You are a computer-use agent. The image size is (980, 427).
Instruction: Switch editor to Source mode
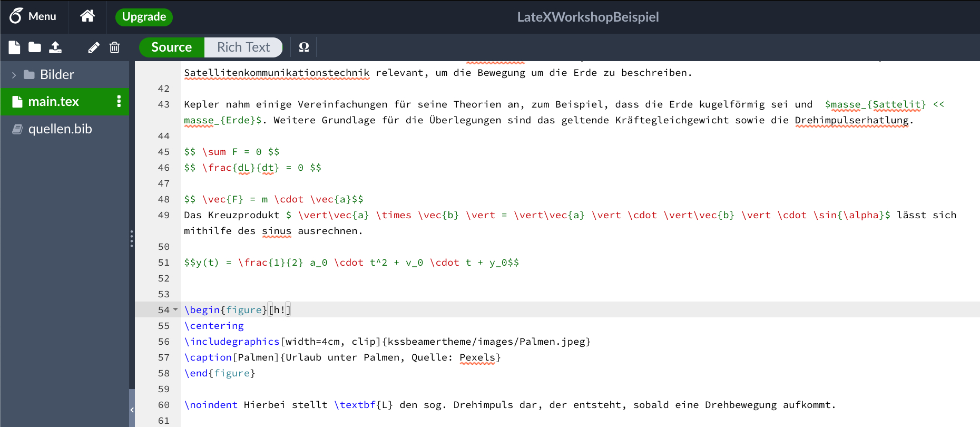pos(171,47)
